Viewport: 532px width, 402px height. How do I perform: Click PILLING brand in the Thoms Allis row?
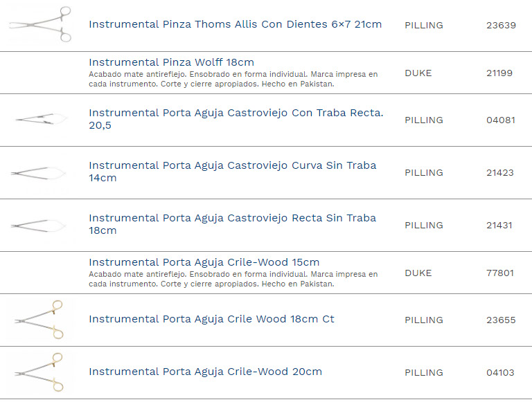[x=423, y=25]
